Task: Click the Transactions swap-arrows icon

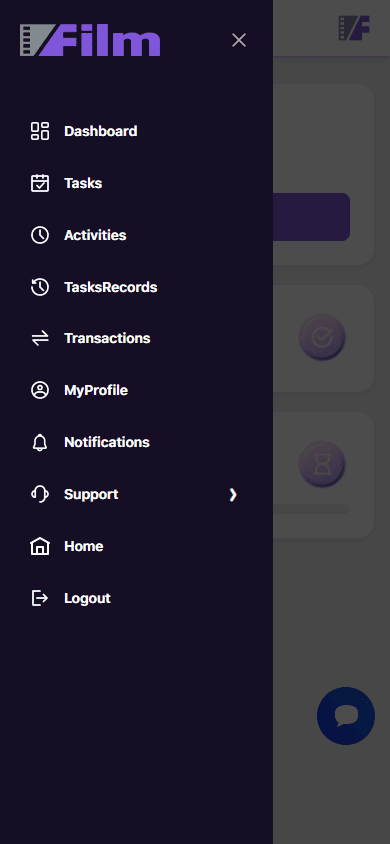Action: click(40, 338)
